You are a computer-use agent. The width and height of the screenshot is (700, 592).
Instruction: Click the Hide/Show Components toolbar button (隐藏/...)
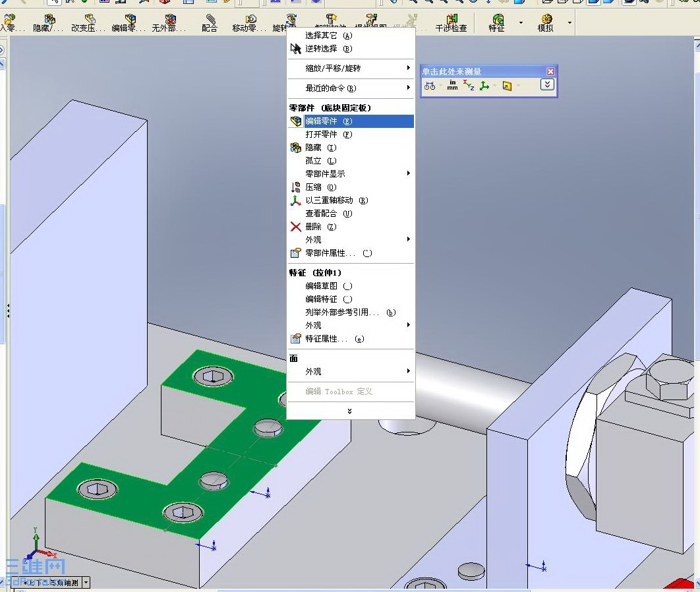[x=48, y=23]
